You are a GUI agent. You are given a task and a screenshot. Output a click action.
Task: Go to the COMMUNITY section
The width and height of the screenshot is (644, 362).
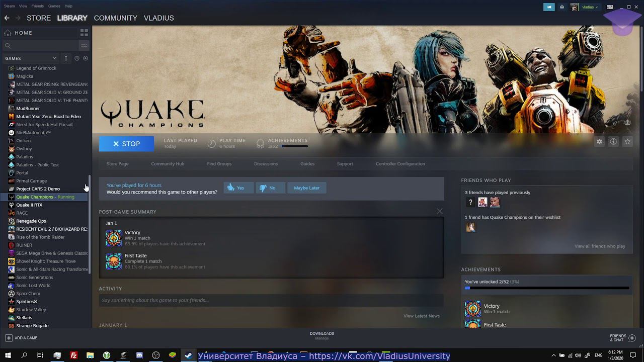[x=115, y=18]
